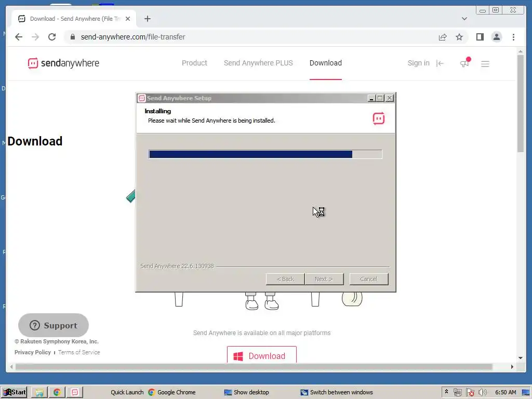Open Send Anywhere PLUS page
532x399 pixels.
pyautogui.click(x=258, y=63)
